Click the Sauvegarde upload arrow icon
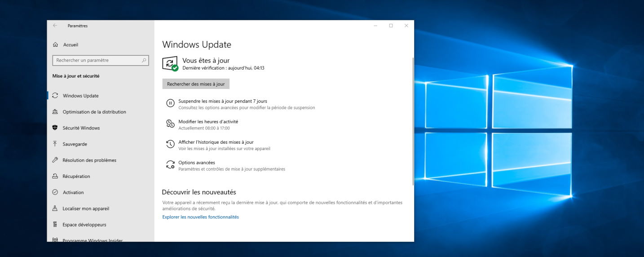Image resolution: width=644 pixels, height=257 pixels. [55, 144]
